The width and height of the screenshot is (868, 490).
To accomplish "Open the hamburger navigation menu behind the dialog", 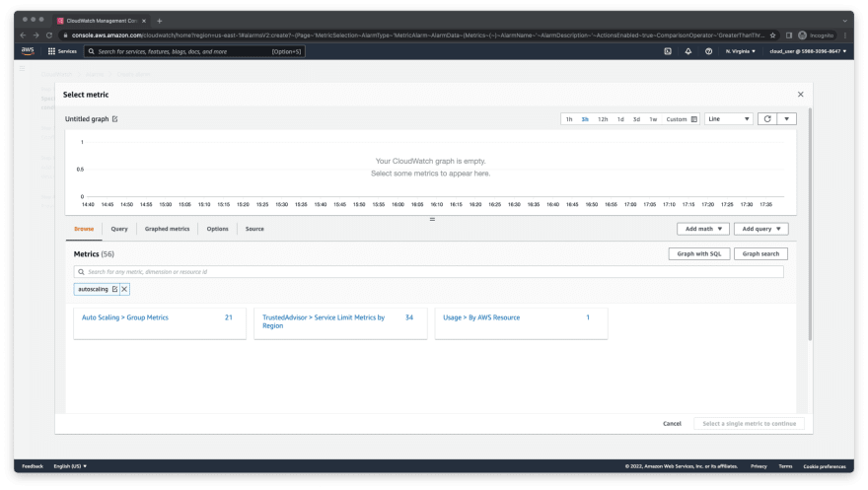I will (x=22, y=69).
